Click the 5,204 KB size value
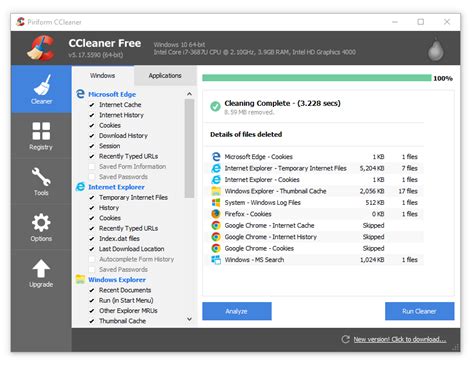474x369 pixels. pyautogui.click(x=372, y=168)
